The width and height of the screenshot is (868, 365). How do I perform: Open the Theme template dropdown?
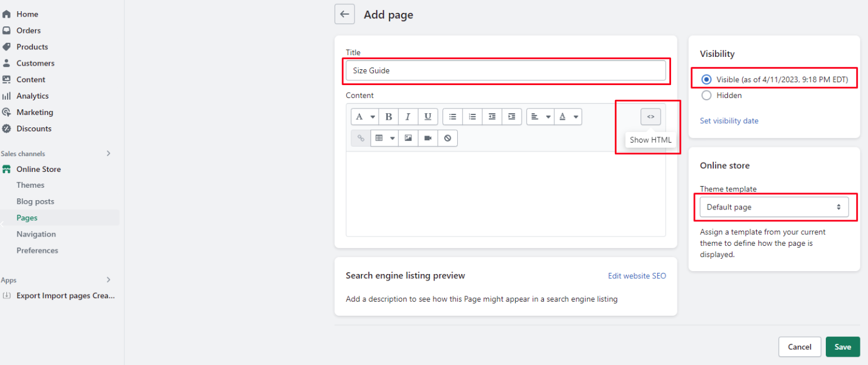(774, 207)
